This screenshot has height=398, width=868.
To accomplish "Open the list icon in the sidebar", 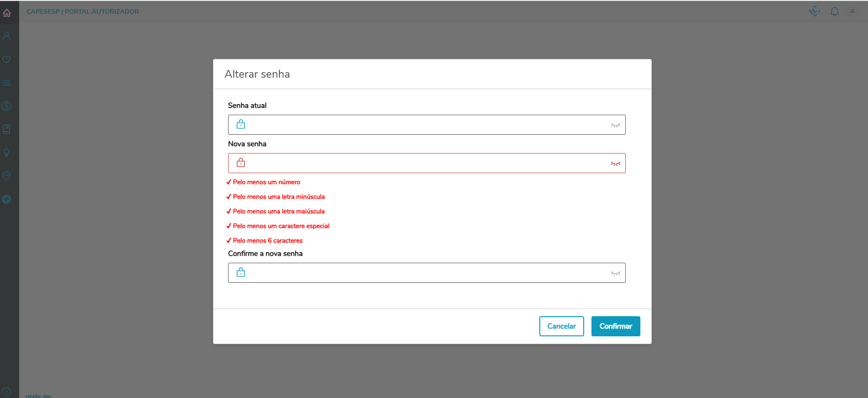I will click(6, 83).
